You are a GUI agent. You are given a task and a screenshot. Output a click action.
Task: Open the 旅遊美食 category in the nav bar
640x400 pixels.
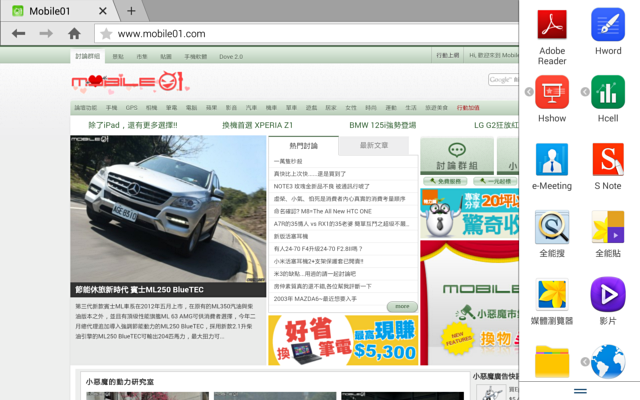pos(436,108)
